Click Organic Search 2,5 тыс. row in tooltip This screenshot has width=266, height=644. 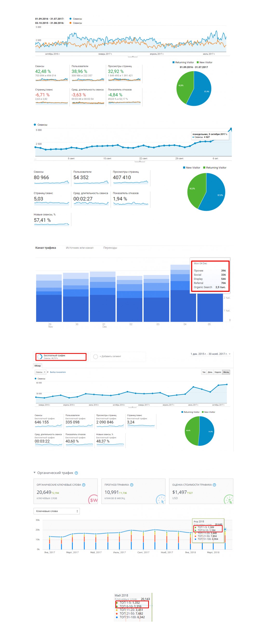210,287
